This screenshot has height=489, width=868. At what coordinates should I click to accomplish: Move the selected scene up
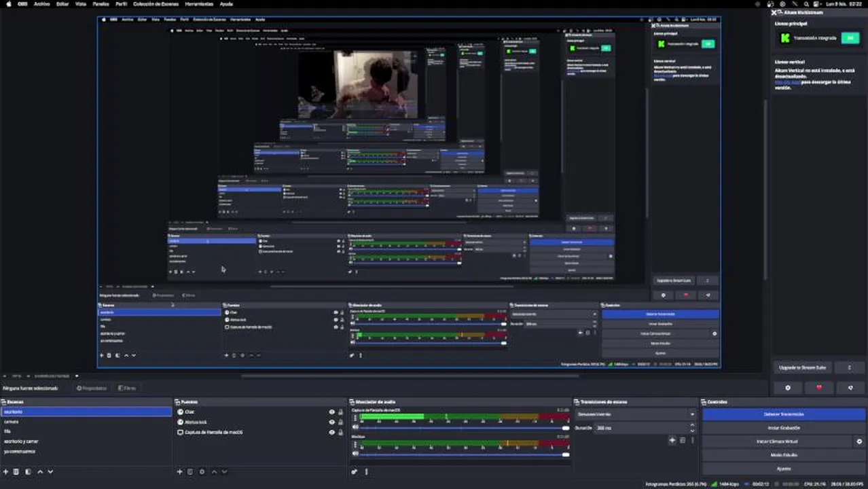(40, 471)
